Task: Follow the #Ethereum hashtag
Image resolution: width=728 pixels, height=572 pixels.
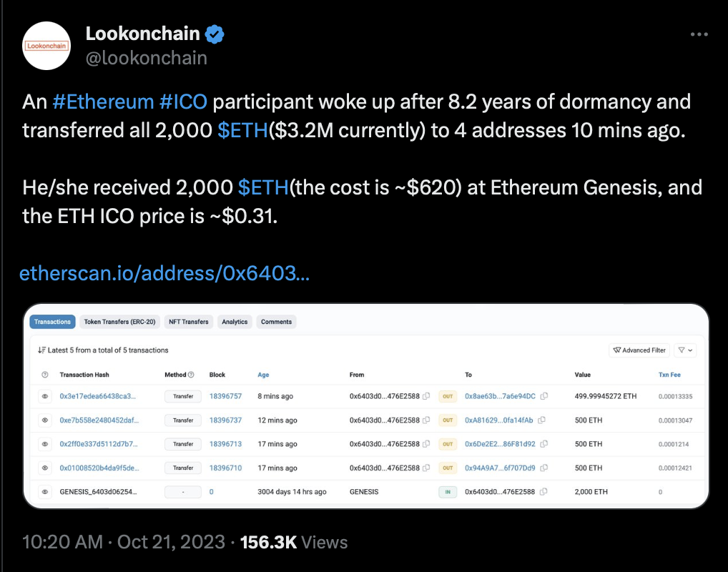Action: pos(103,102)
